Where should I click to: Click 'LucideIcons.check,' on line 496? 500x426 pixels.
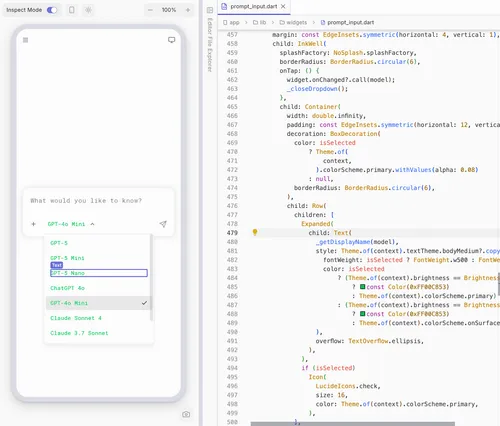point(348,386)
